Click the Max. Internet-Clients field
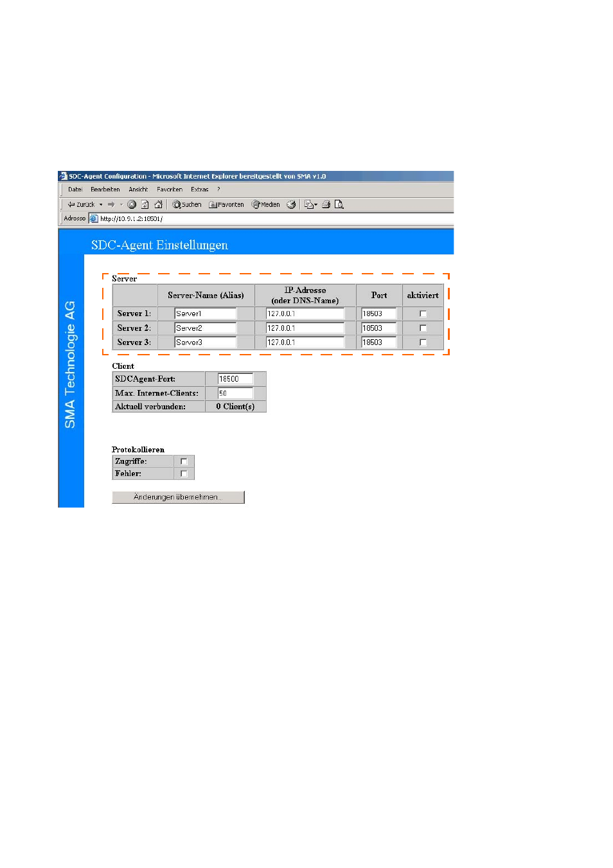The height and width of the screenshot is (868, 613). 235,393
